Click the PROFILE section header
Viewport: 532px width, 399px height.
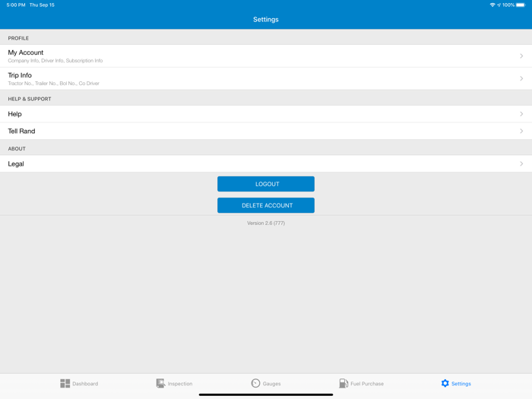coord(18,38)
